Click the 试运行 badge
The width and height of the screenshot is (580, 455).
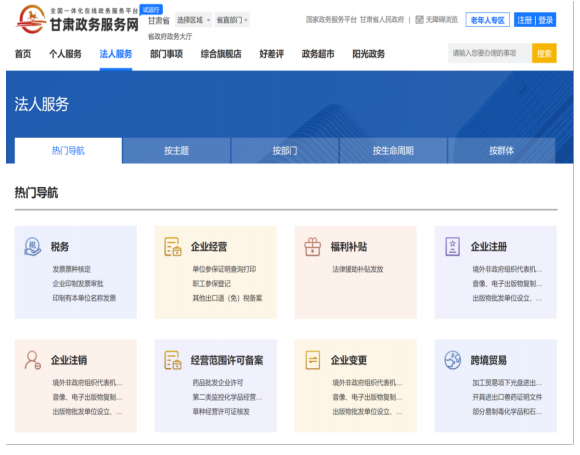tap(151, 10)
